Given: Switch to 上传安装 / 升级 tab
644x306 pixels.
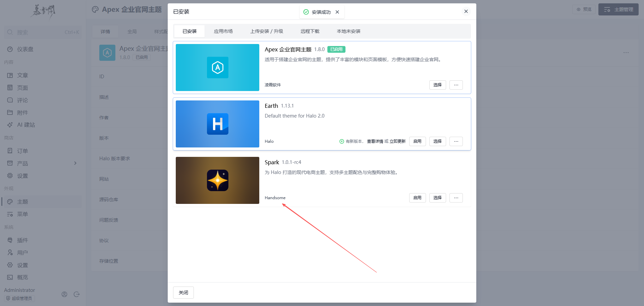Looking at the screenshot, I should coord(266,31).
